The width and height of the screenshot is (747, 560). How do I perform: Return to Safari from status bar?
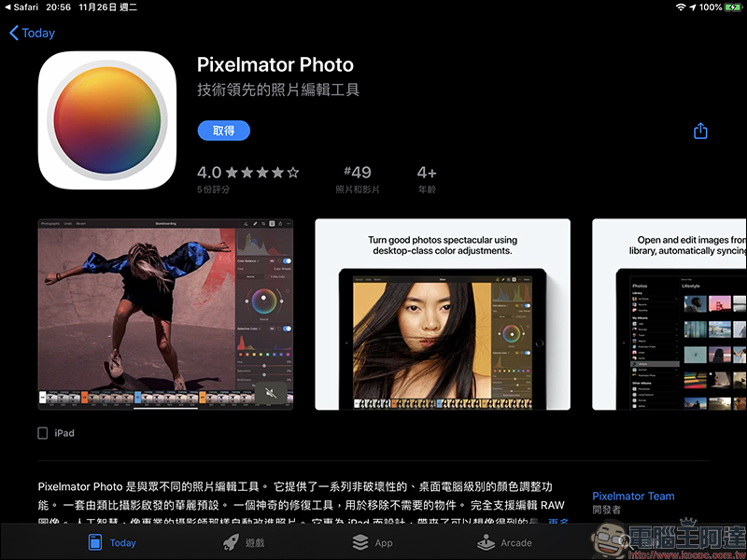point(21,7)
